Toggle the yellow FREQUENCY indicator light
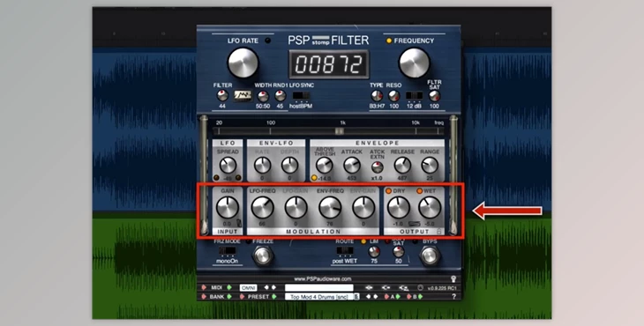Screen dimensions: 644x326 (389, 41)
